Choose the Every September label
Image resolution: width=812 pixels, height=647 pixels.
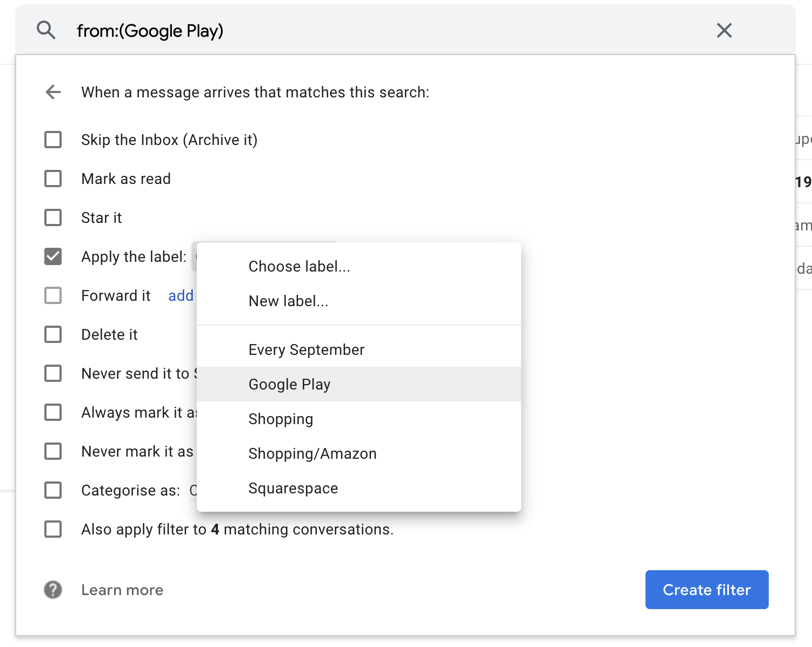359,349
